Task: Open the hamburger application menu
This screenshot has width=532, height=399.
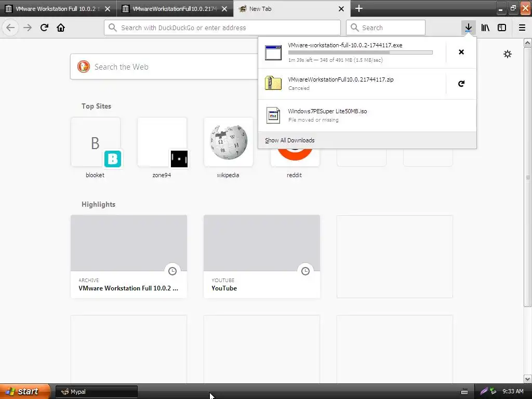Action: (x=522, y=28)
